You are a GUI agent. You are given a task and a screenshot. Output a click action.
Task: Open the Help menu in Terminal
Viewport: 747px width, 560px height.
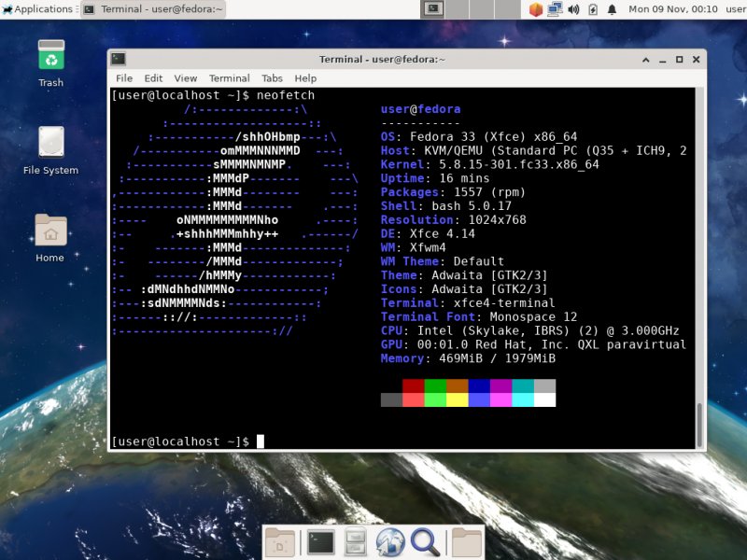305,78
